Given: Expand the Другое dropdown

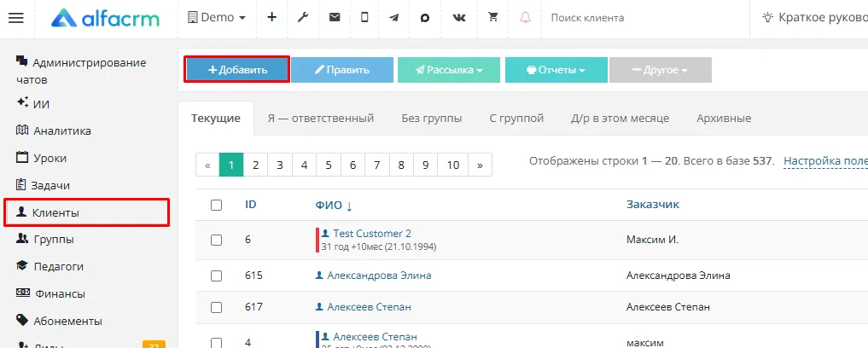Looking at the screenshot, I should point(661,70).
